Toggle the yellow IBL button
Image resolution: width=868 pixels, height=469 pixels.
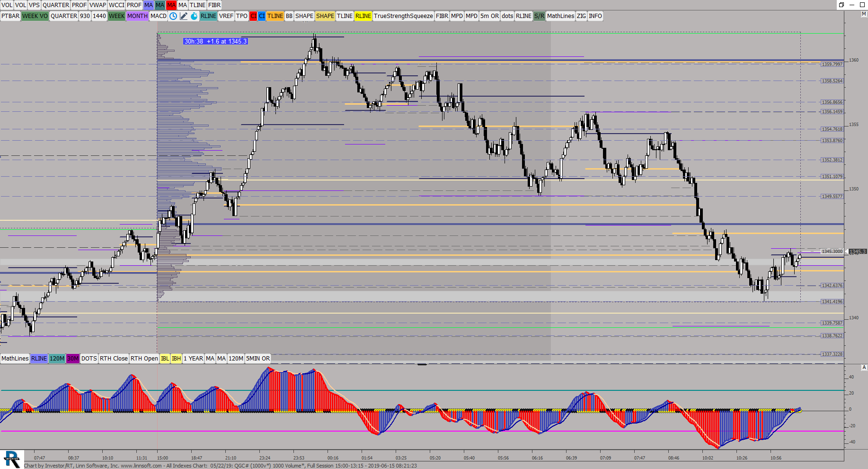165,359
